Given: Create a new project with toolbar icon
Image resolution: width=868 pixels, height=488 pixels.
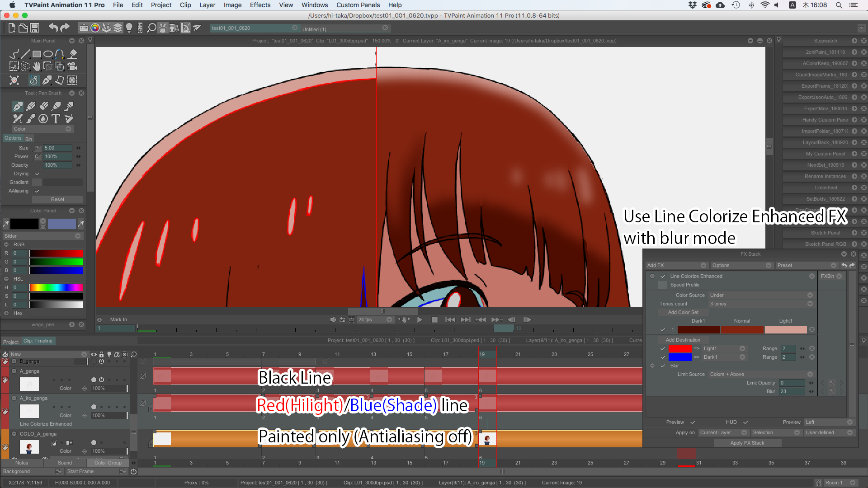Looking at the screenshot, I should click(12, 28).
